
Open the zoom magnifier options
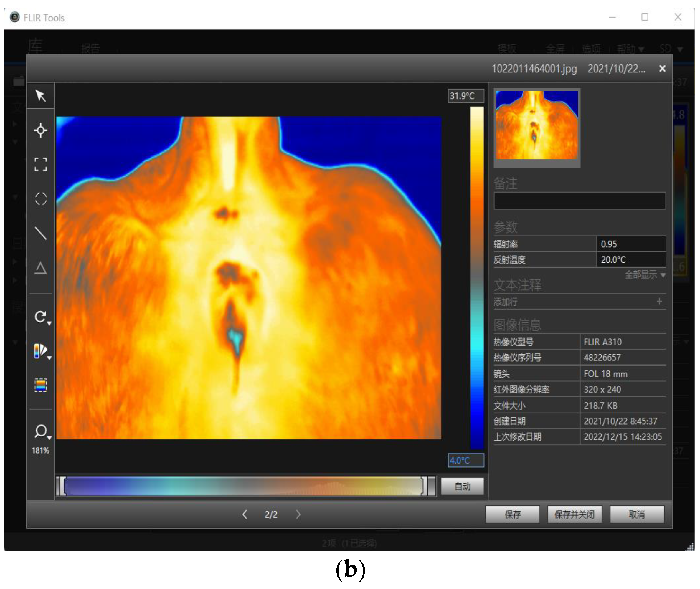[41, 431]
